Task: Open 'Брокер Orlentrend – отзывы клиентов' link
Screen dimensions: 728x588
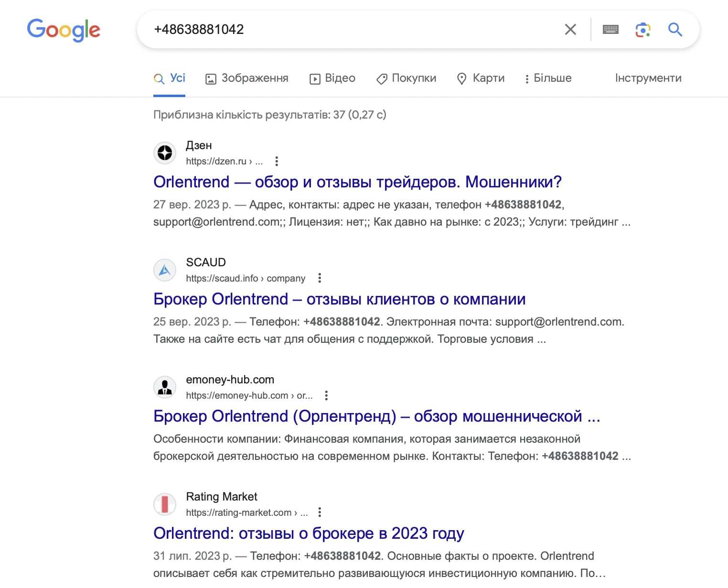Action: tap(339, 299)
